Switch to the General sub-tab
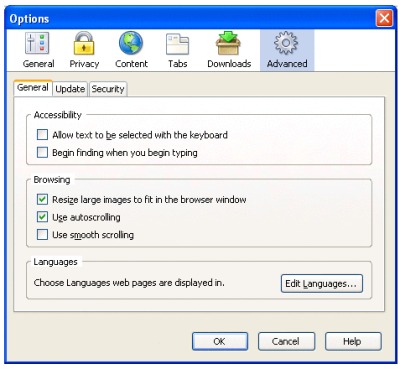Screen dimensions: 400x369 point(33,88)
